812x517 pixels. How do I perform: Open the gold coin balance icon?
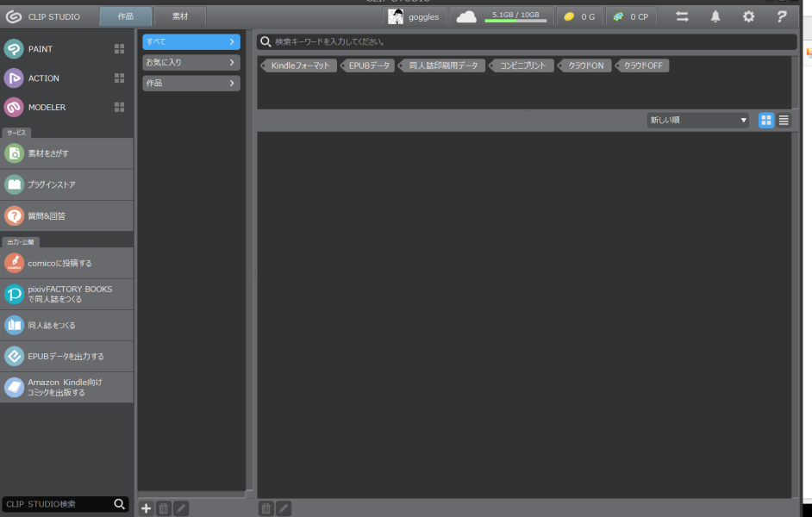pyautogui.click(x=569, y=16)
